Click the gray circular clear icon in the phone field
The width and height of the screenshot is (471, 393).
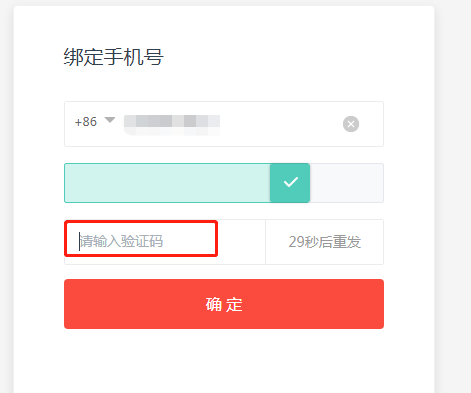click(351, 124)
